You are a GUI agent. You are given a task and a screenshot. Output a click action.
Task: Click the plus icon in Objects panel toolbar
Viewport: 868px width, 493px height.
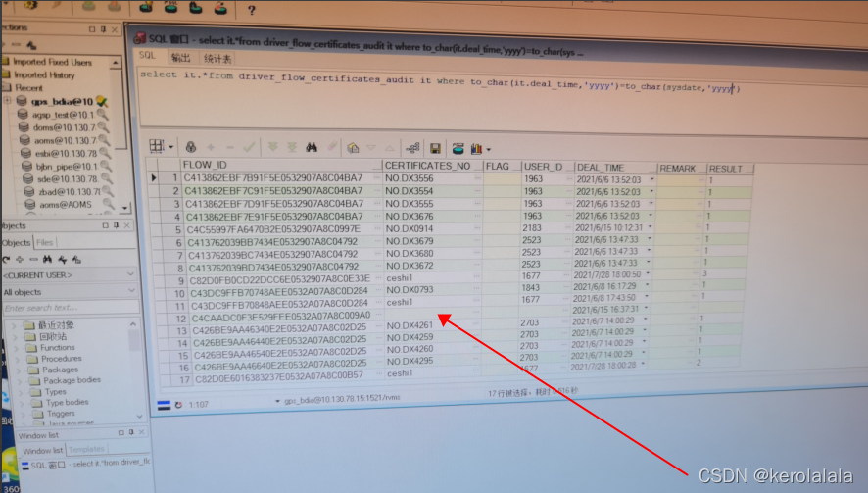[20, 259]
